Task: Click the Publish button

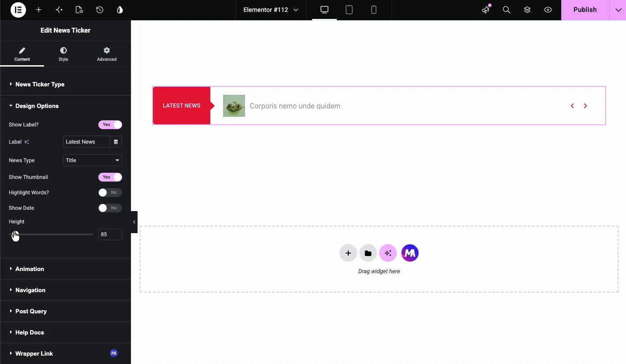Action: (585, 10)
